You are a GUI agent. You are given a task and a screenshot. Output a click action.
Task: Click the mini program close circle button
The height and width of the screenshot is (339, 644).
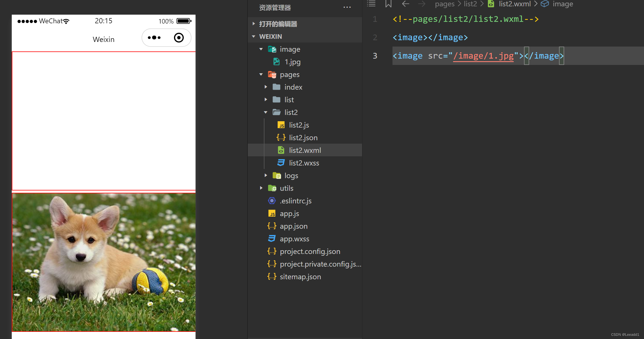(x=179, y=38)
